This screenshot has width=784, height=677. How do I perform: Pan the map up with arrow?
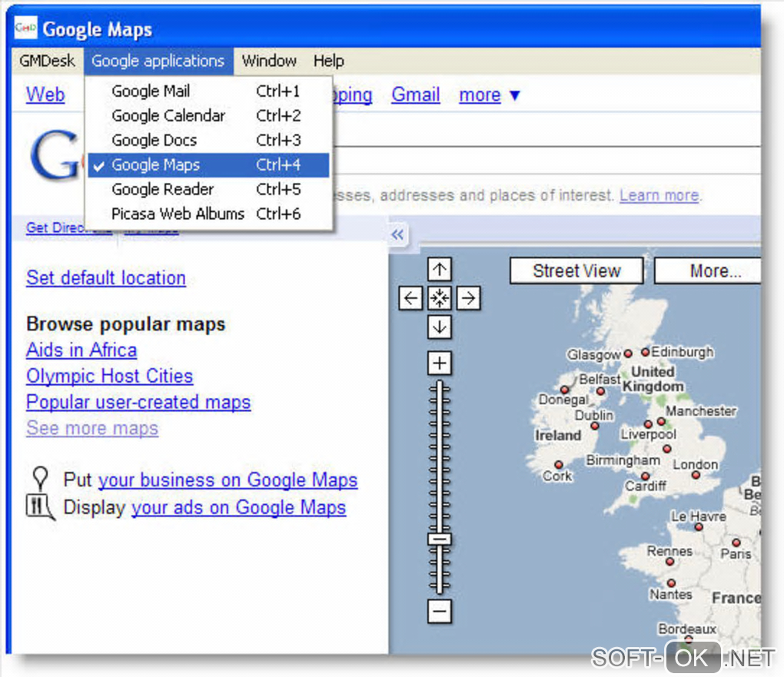[440, 270]
